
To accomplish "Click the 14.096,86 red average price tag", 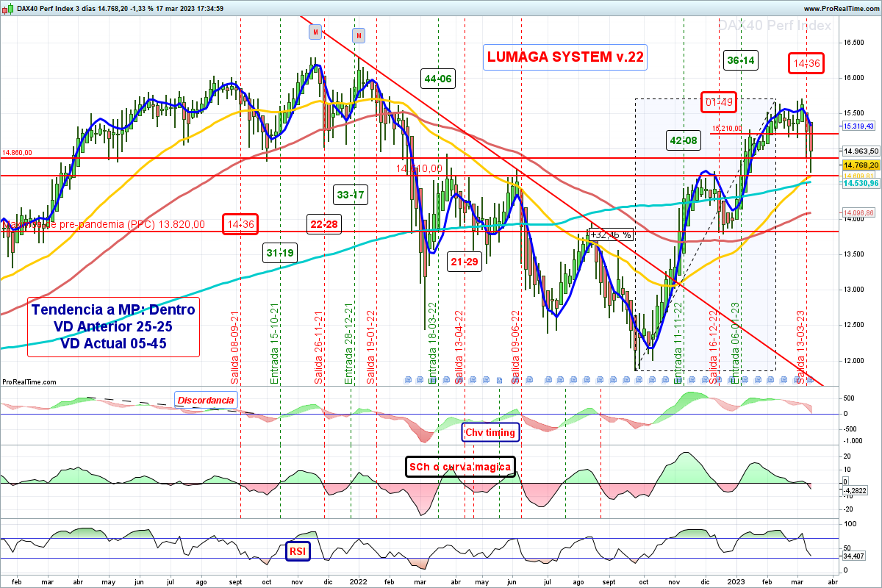I will pyautogui.click(x=858, y=212).
